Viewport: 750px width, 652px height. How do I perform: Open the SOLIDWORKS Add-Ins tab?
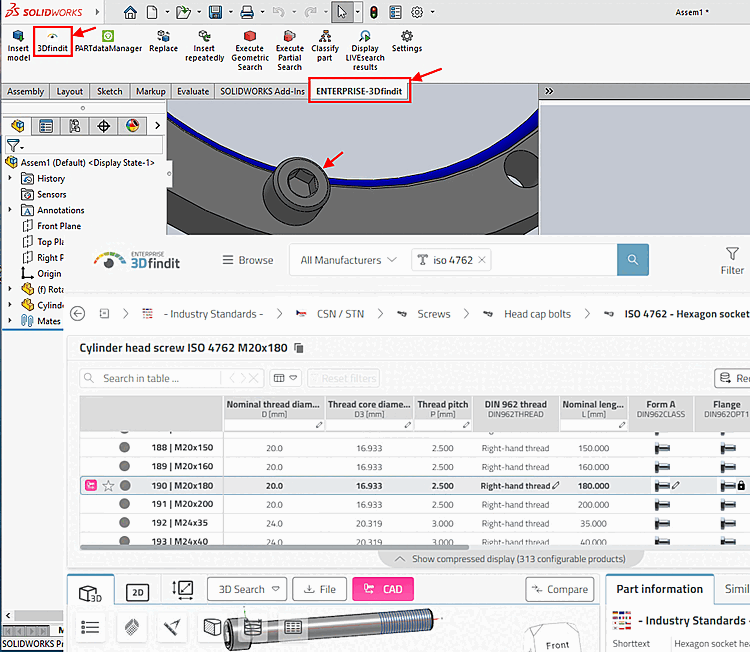(x=262, y=91)
